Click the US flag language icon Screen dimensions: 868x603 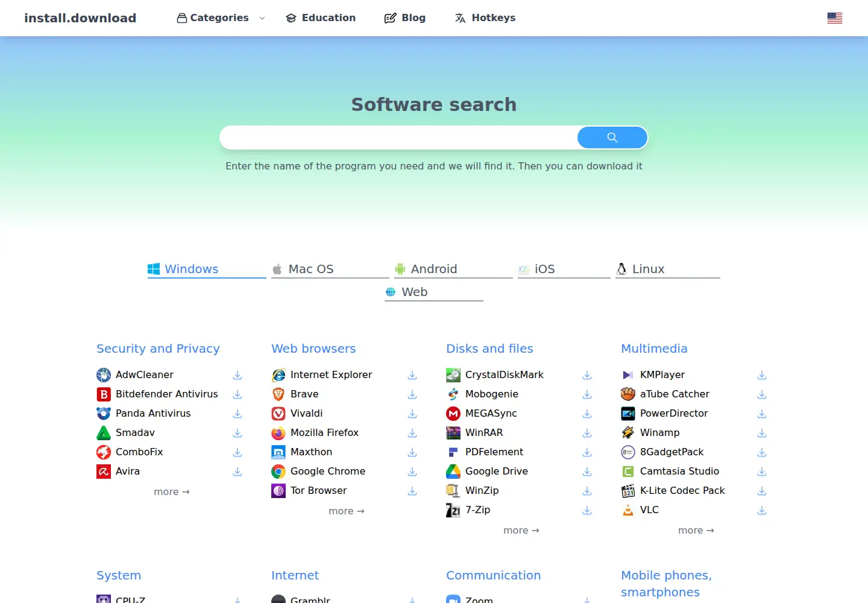coord(835,18)
